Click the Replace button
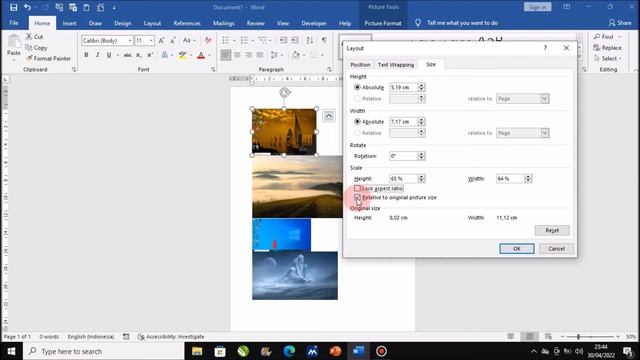 click(608, 47)
